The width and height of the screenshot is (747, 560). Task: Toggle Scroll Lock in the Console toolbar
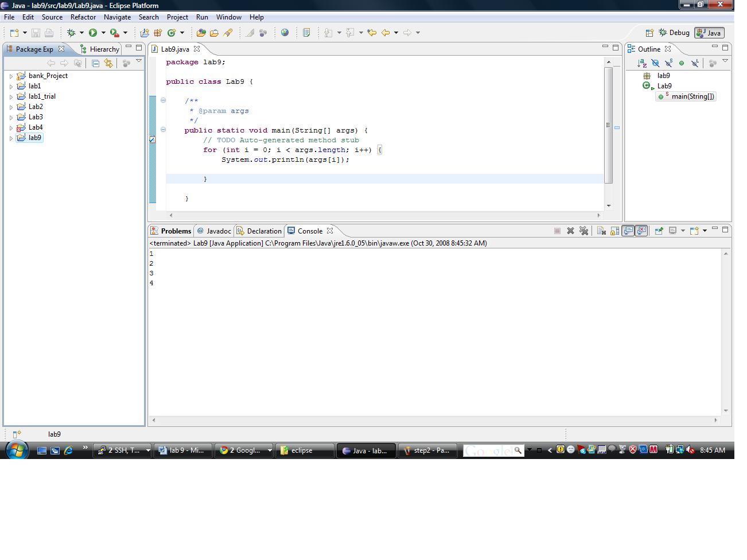tap(614, 231)
